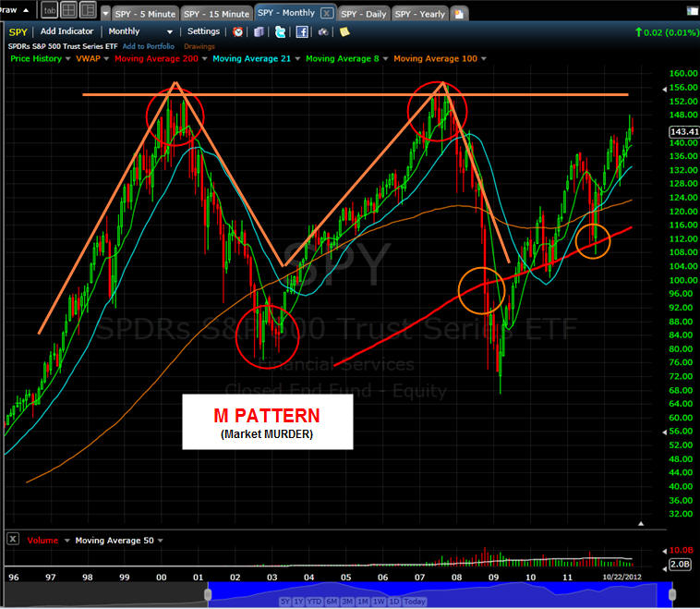Open chart Settings
700x609 pixels.
pos(203,31)
